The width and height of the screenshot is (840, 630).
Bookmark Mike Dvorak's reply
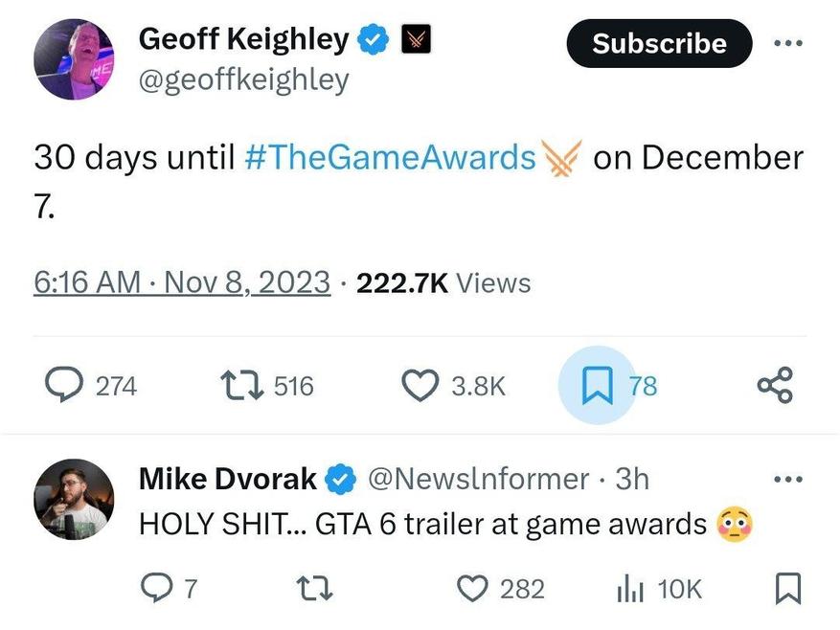[786, 588]
